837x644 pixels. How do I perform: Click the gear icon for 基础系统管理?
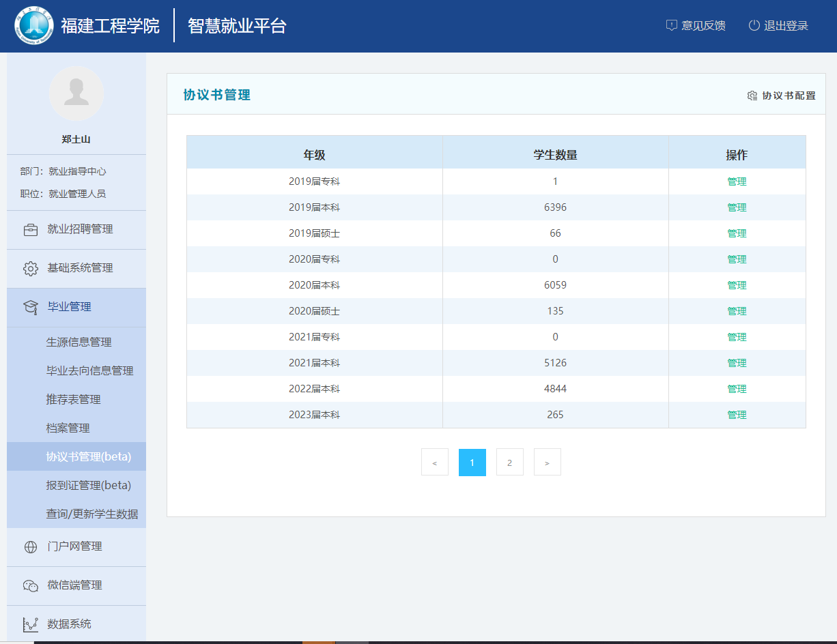[31, 269]
